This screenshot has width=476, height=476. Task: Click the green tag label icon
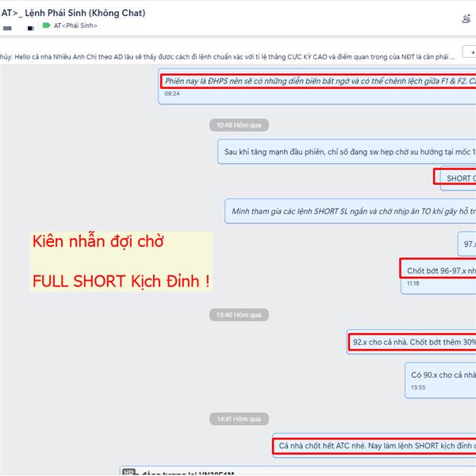(47, 25)
